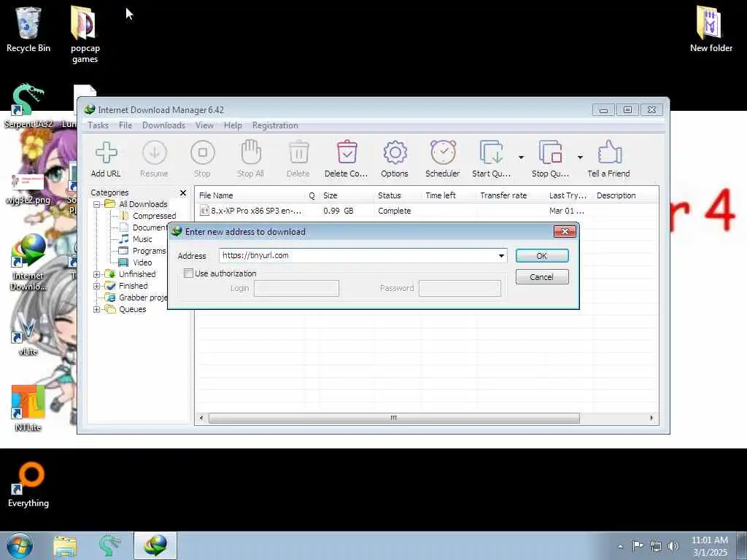Screen dimensions: 747x560
Task: Open the File menu
Action: pos(125,125)
